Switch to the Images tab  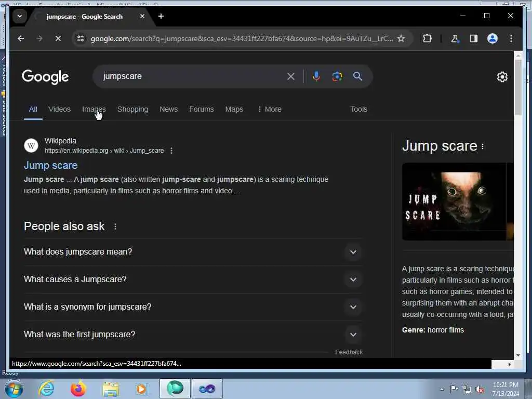(94, 109)
